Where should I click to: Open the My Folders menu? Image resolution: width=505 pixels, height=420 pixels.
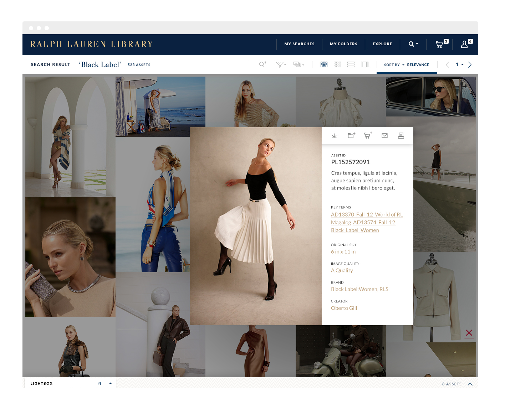[x=343, y=44]
